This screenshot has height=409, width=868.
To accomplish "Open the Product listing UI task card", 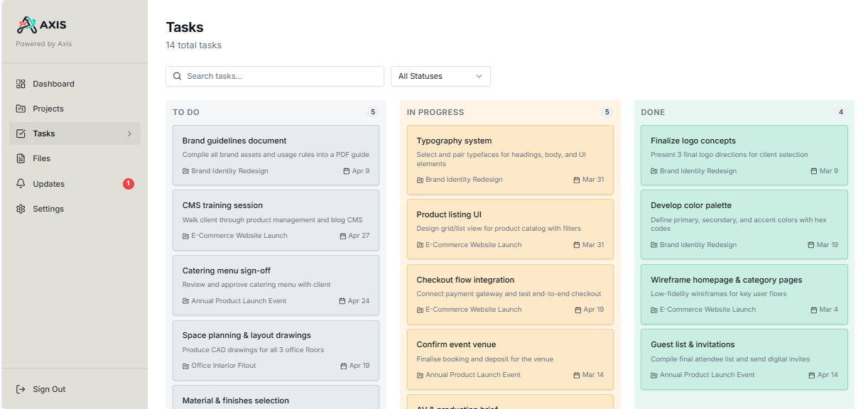I will pyautogui.click(x=510, y=229).
